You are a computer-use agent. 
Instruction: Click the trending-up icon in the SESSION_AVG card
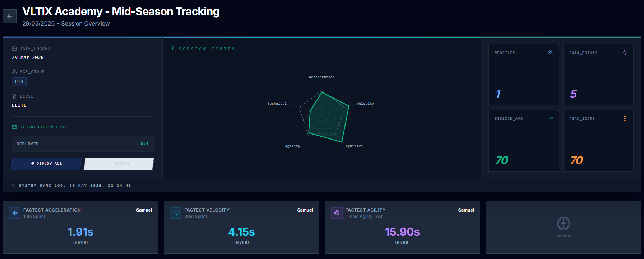click(550, 118)
